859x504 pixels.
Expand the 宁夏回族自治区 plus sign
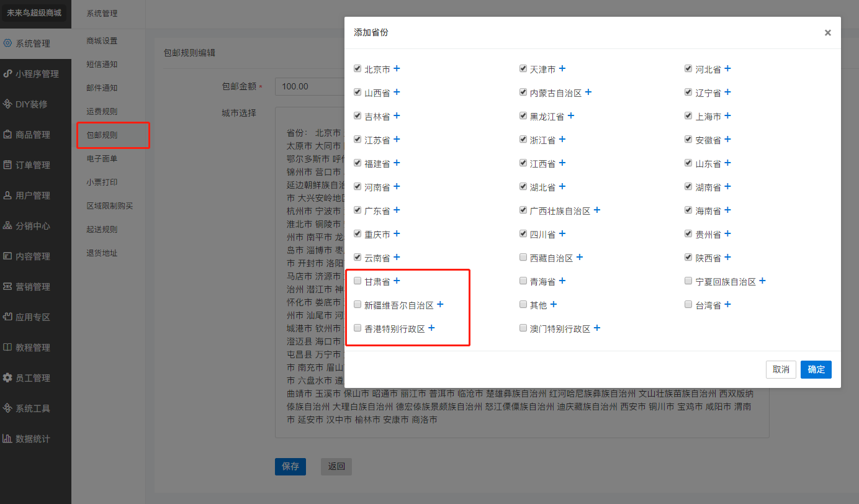point(762,281)
